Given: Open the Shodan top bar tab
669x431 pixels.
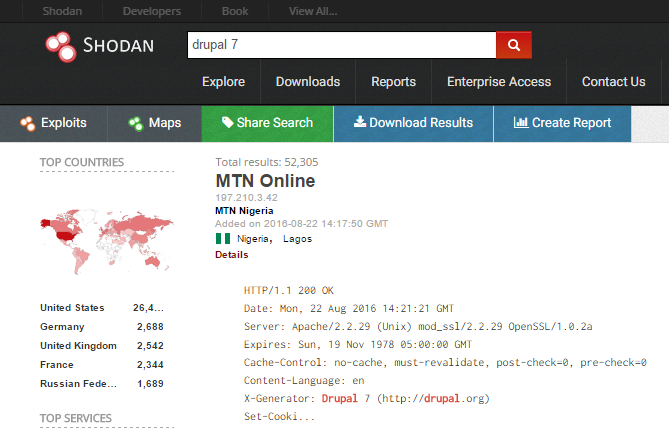Looking at the screenshot, I should [62, 11].
